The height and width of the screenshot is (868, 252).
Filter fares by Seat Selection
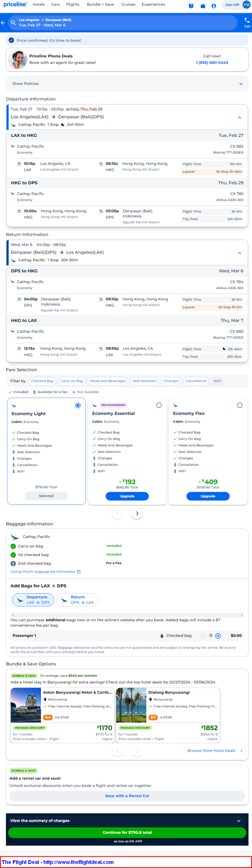(x=144, y=381)
